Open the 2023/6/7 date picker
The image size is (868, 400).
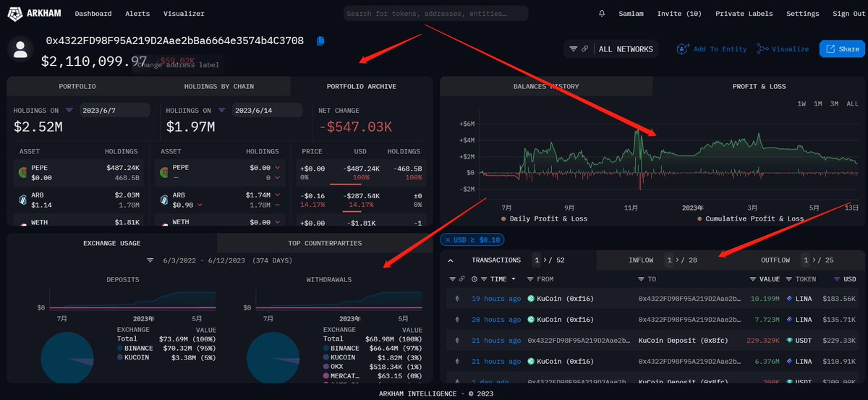pos(114,111)
